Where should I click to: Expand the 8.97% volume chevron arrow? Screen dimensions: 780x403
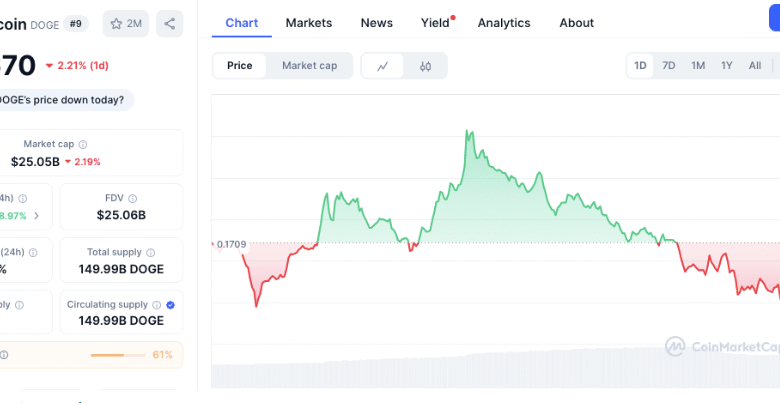click(x=36, y=216)
